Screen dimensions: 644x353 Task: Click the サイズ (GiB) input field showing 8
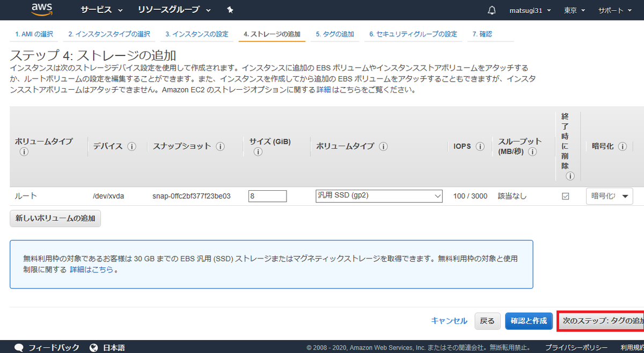pyautogui.click(x=267, y=196)
